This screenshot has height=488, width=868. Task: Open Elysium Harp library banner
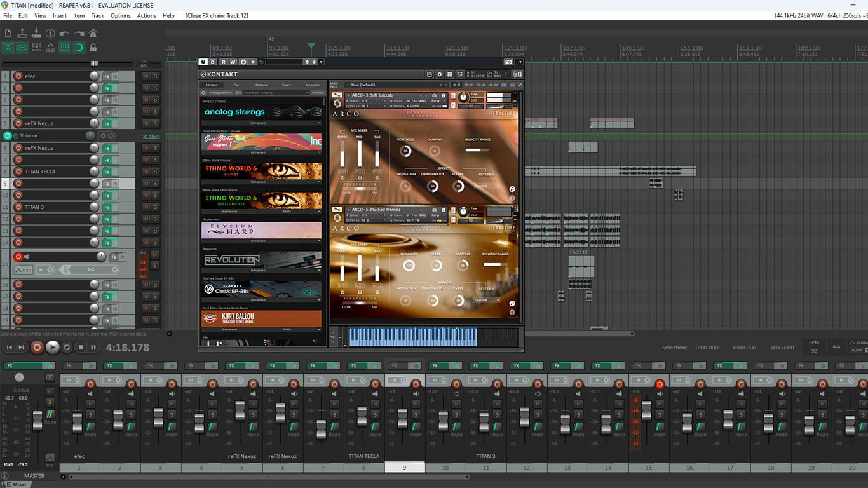pyautogui.click(x=262, y=229)
